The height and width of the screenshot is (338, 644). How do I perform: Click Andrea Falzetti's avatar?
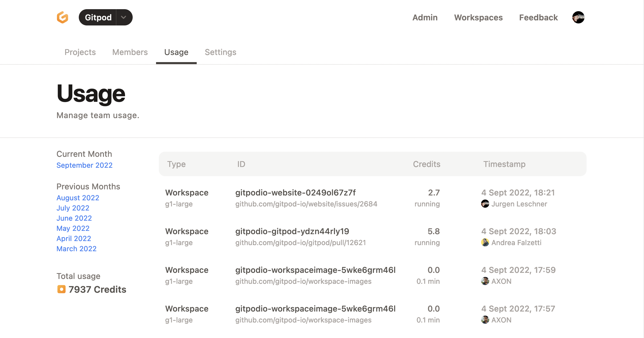(x=485, y=243)
